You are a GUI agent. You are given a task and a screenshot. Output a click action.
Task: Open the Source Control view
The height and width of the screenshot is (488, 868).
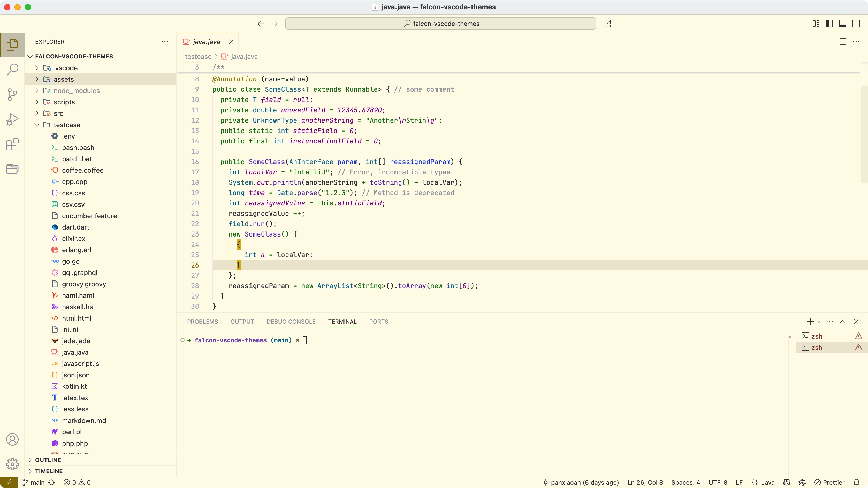12,94
